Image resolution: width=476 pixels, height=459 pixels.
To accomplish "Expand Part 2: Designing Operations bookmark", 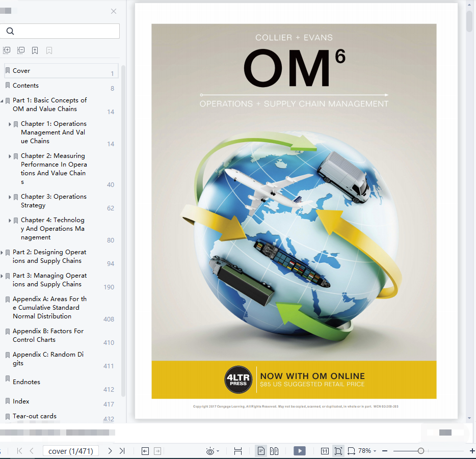I will pyautogui.click(x=2, y=253).
